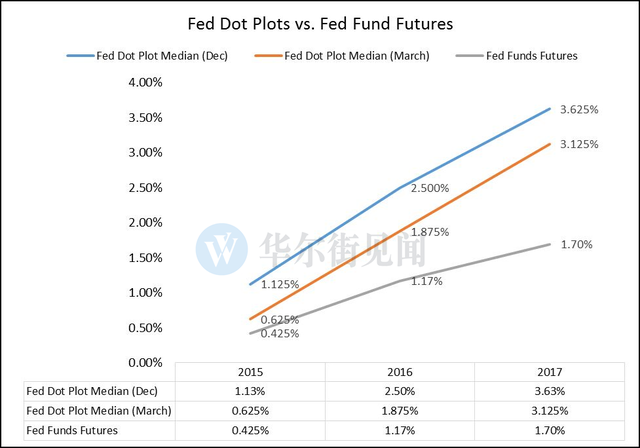Select the blue Fed Dot Plot Median (Dec) legend swatch

(80, 56)
